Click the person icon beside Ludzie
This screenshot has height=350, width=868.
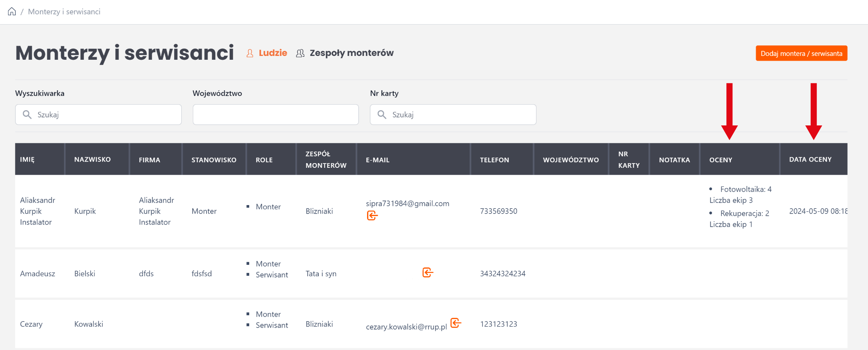point(250,53)
